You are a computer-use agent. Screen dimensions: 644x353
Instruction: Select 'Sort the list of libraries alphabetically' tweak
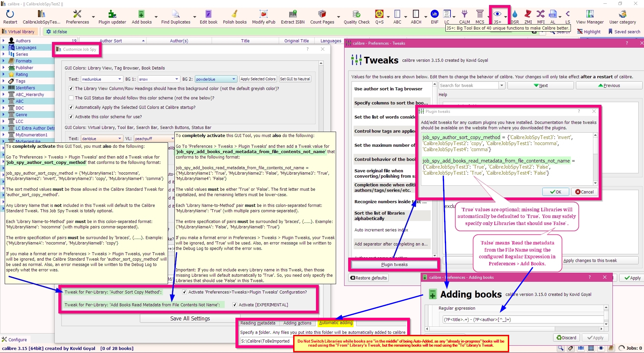point(392,216)
